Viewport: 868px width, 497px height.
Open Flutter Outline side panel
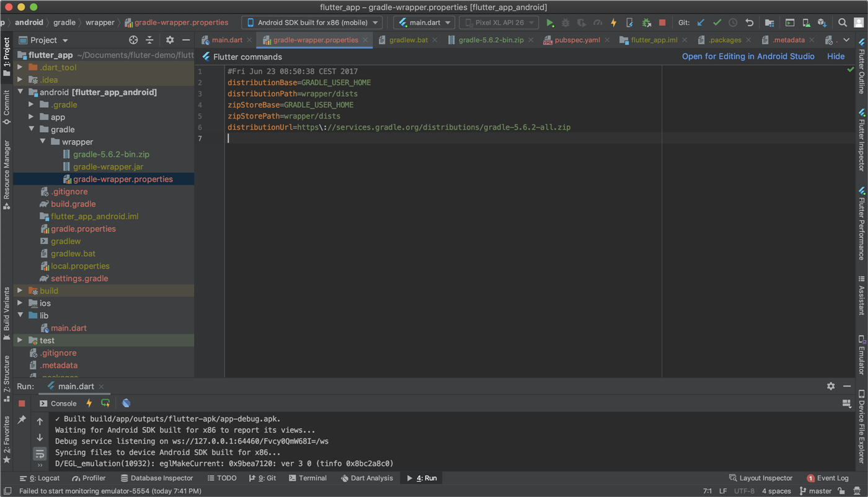click(861, 66)
